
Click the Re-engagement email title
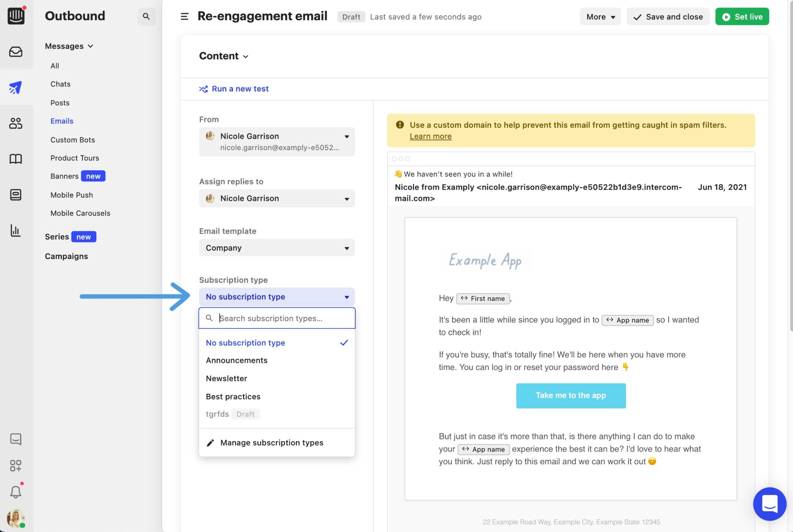pyautogui.click(x=262, y=16)
